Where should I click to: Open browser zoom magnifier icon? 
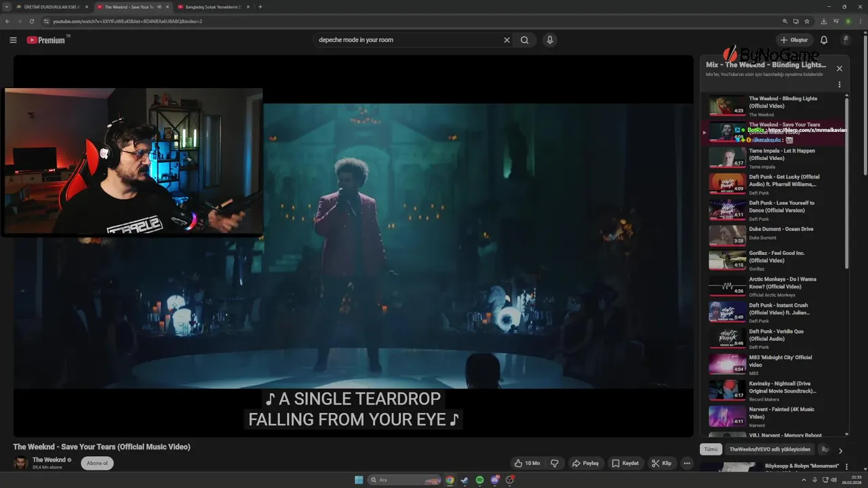pyautogui.click(x=785, y=21)
